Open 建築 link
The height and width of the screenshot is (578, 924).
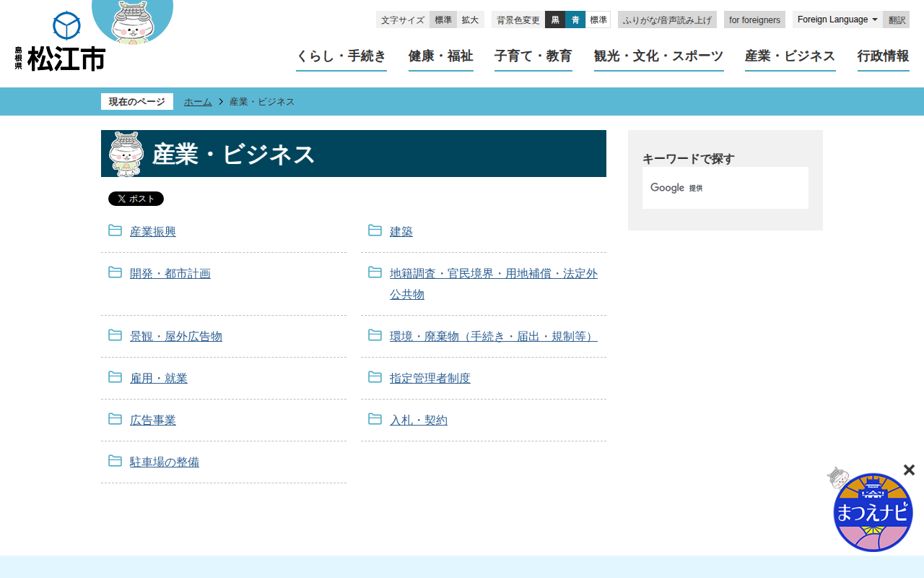point(401,232)
